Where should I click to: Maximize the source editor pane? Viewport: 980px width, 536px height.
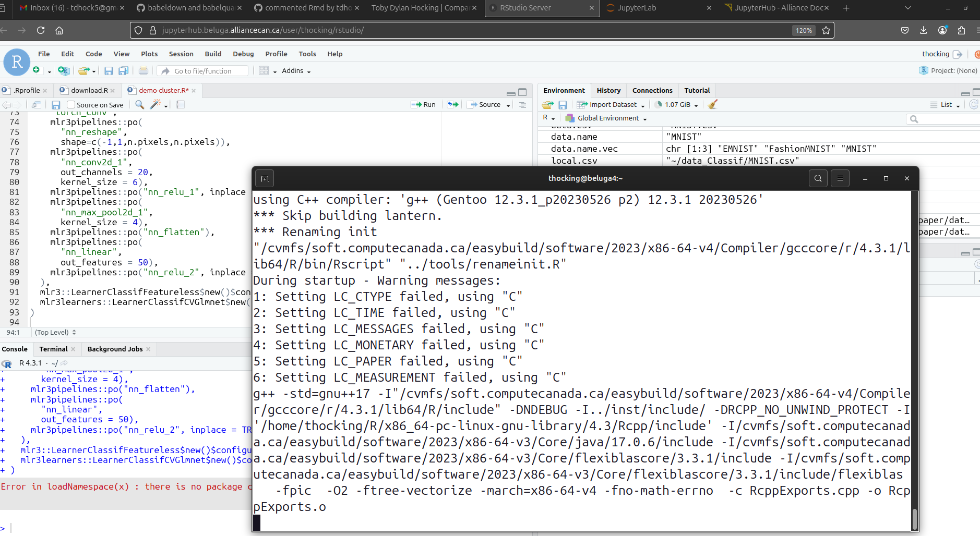point(522,92)
